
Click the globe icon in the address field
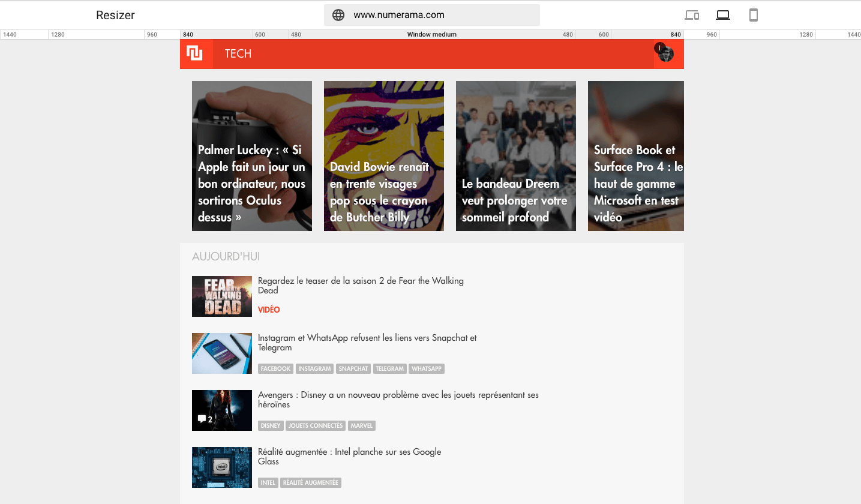coord(338,15)
